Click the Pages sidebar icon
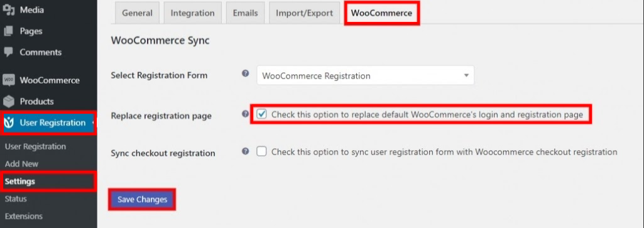This screenshot has height=228, width=644. (9, 31)
